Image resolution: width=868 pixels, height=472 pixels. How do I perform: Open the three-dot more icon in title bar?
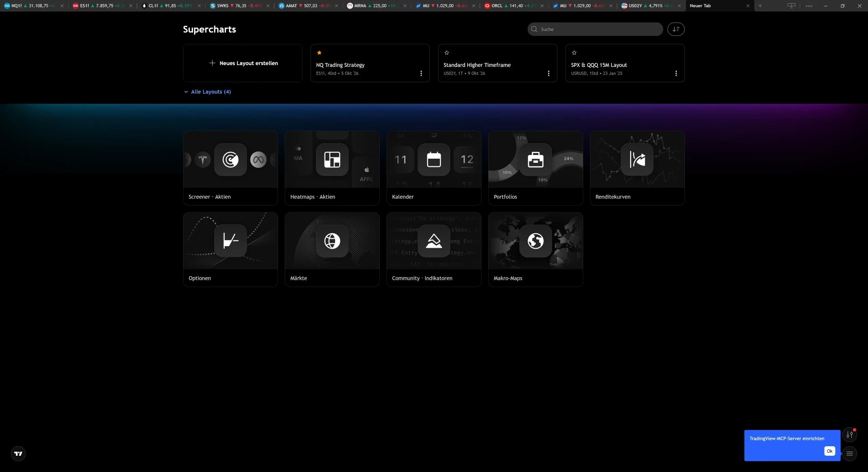tap(809, 6)
